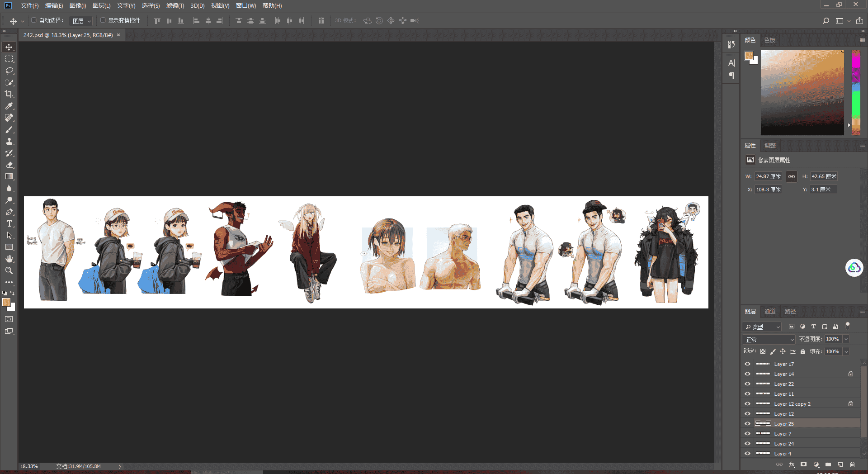Image resolution: width=868 pixels, height=474 pixels.
Task: Click the W width field 24.87 厘米
Action: pos(768,177)
